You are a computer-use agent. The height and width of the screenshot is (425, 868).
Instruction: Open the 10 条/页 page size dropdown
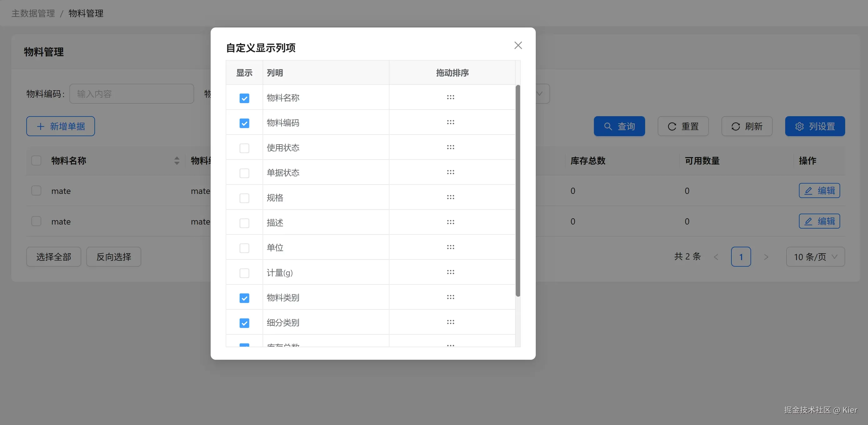point(815,257)
